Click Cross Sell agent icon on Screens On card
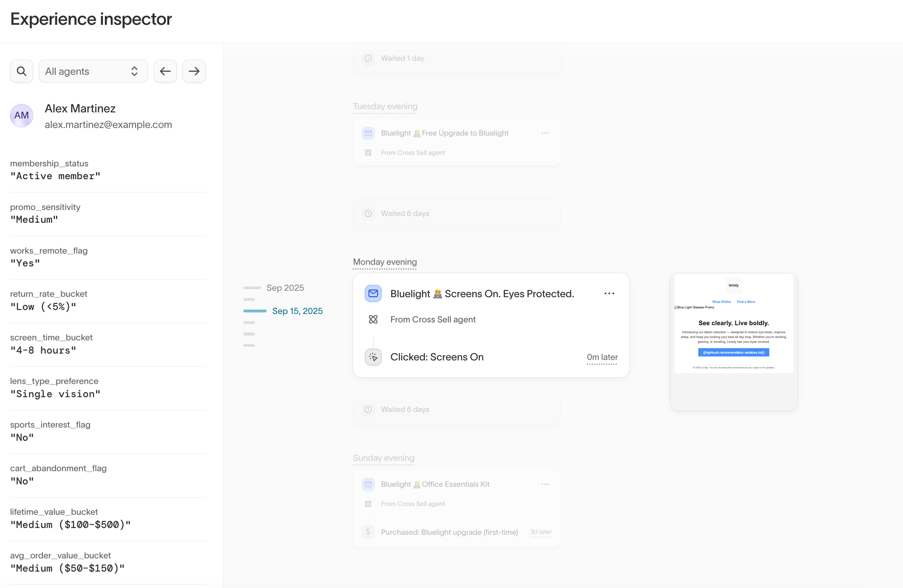The height and width of the screenshot is (588, 903). point(373,319)
